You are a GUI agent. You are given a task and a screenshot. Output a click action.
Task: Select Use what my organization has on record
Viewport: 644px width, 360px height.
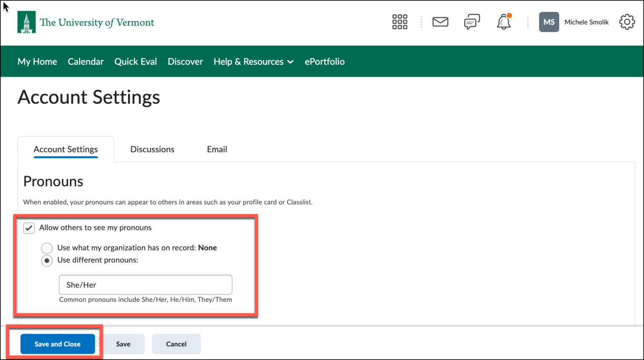coord(47,248)
